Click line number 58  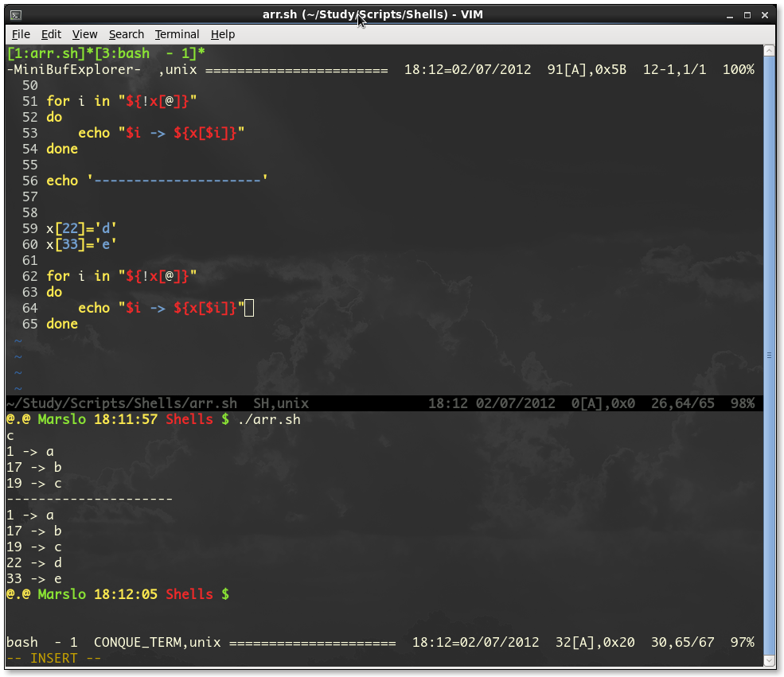[x=30, y=212]
